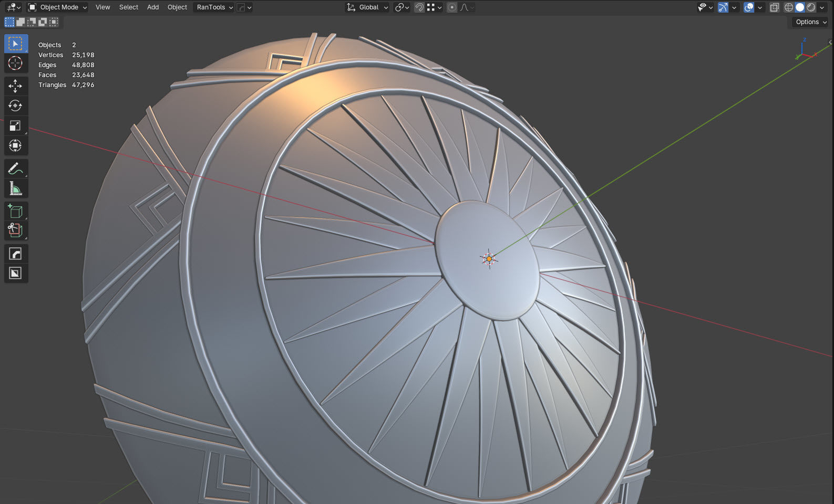834x504 pixels.
Task: Choose the Set new selection mode
Action: click(x=9, y=22)
